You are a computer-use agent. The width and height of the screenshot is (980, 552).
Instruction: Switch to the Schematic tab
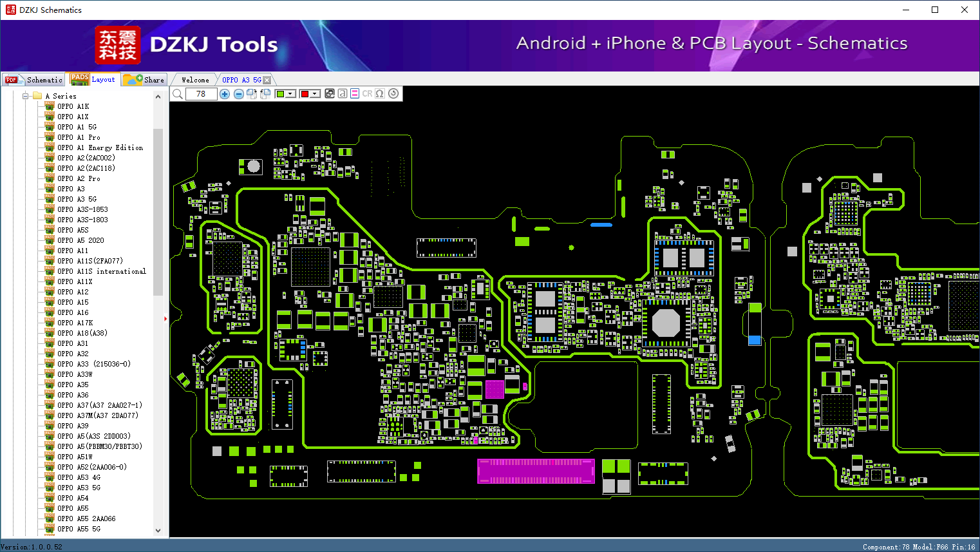point(34,80)
